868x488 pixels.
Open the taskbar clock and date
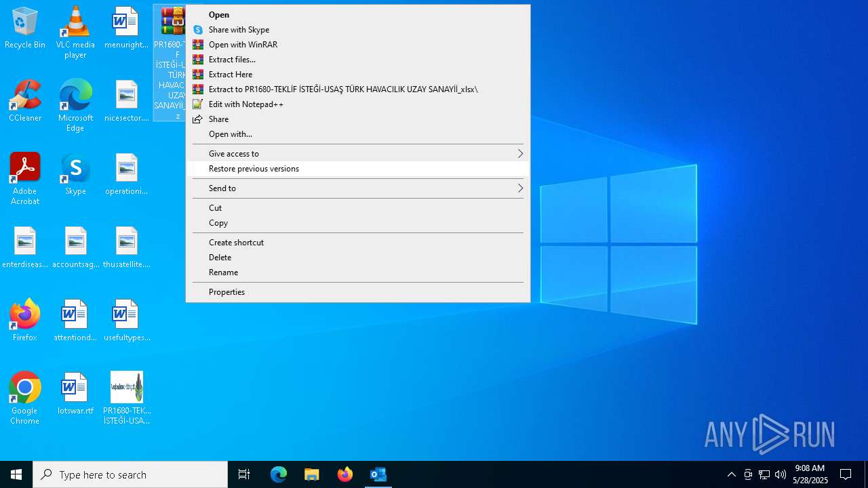(810, 474)
